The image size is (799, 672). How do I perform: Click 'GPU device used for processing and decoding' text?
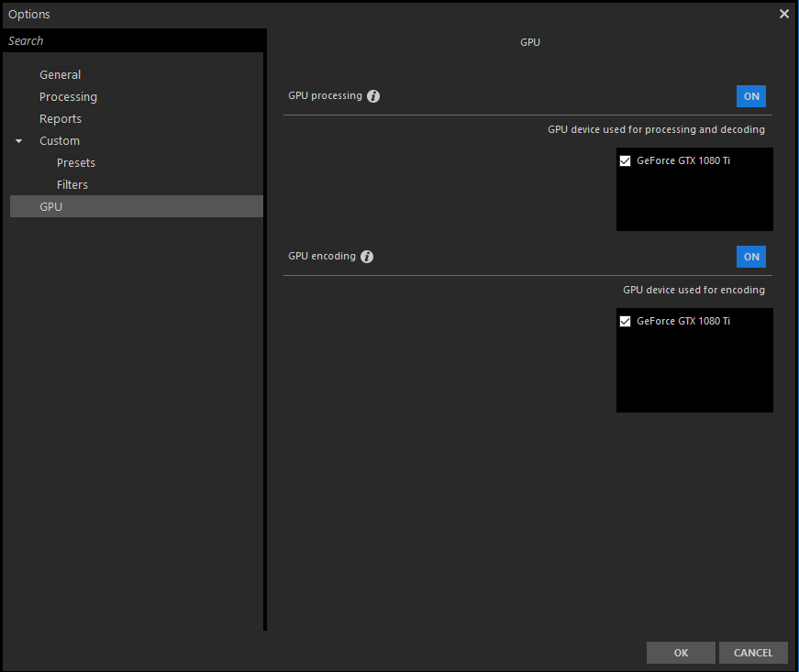(x=656, y=129)
